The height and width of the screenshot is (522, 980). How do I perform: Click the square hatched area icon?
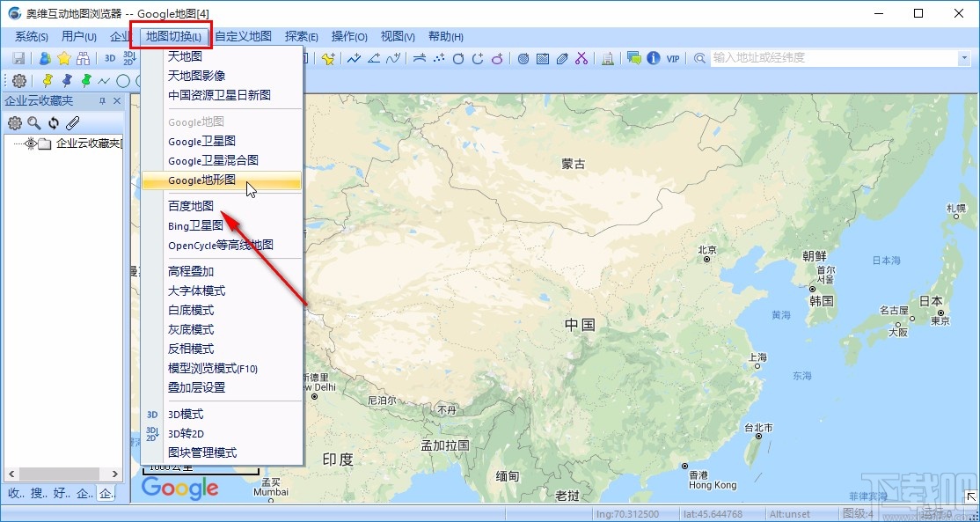coord(543,58)
